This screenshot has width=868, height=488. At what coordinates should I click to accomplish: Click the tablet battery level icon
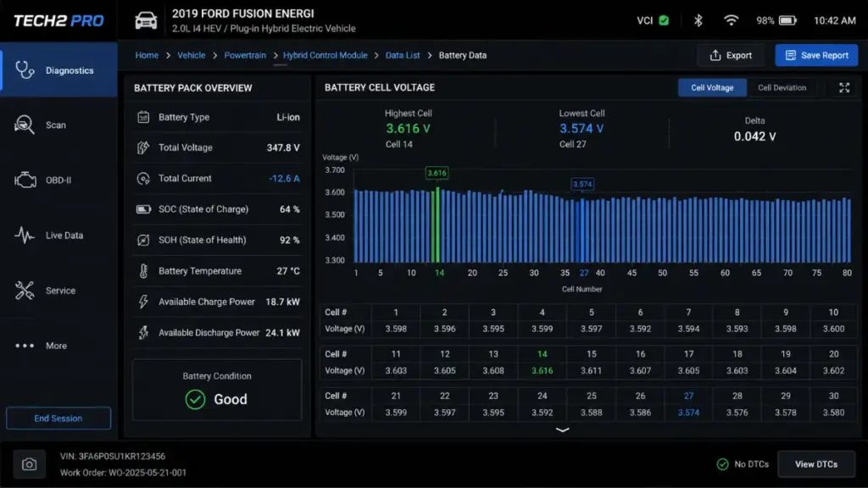click(x=787, y=20)
